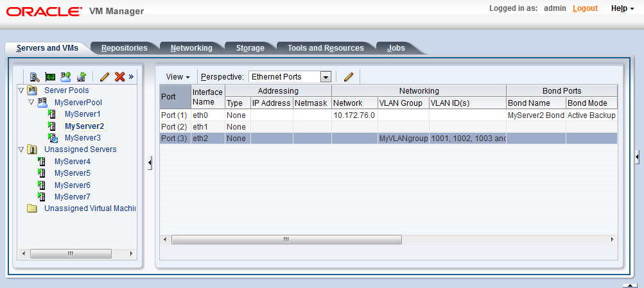Viewport: 644px width, 288px height.
Task: Click the Discover Servers toolbar icon
Action: [x=35, y=77]
